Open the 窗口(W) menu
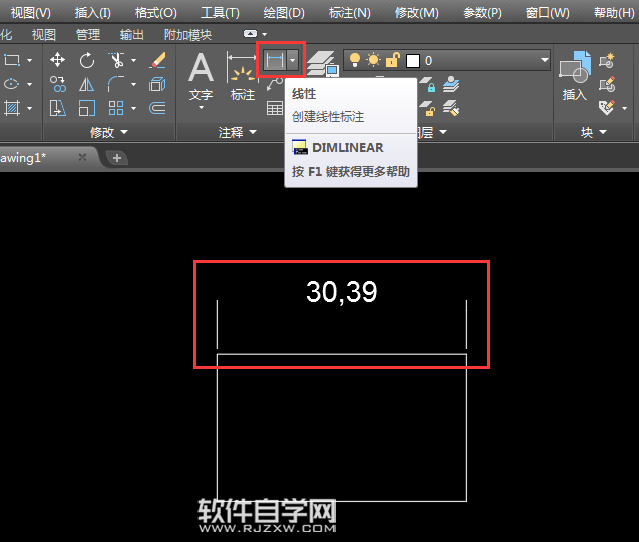 coord(547,13)
